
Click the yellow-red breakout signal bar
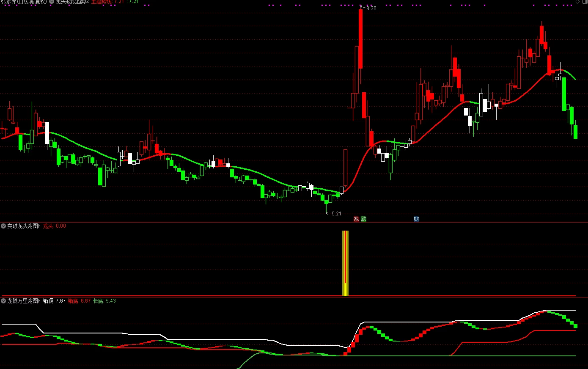(345, 263)
